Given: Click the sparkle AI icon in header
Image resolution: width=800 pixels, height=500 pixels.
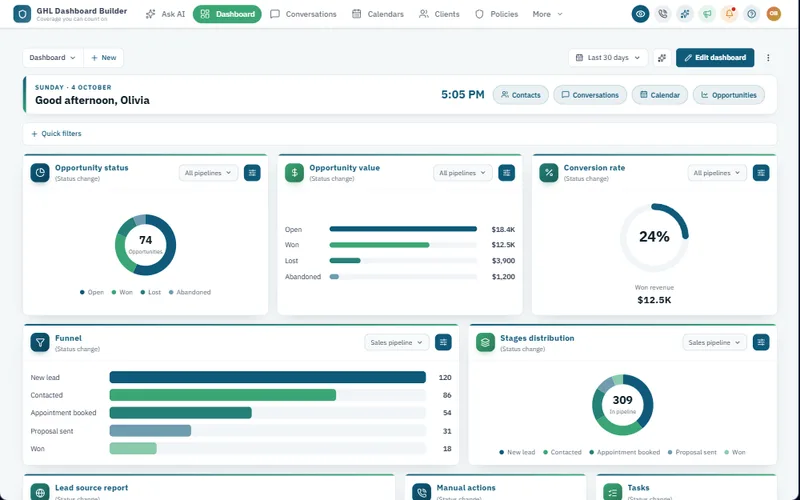Looking at the screenshot, I should (685, 14).
